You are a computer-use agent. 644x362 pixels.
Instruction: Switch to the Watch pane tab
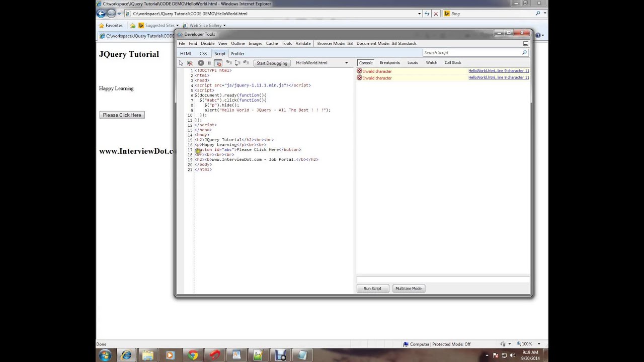[432, 63]
